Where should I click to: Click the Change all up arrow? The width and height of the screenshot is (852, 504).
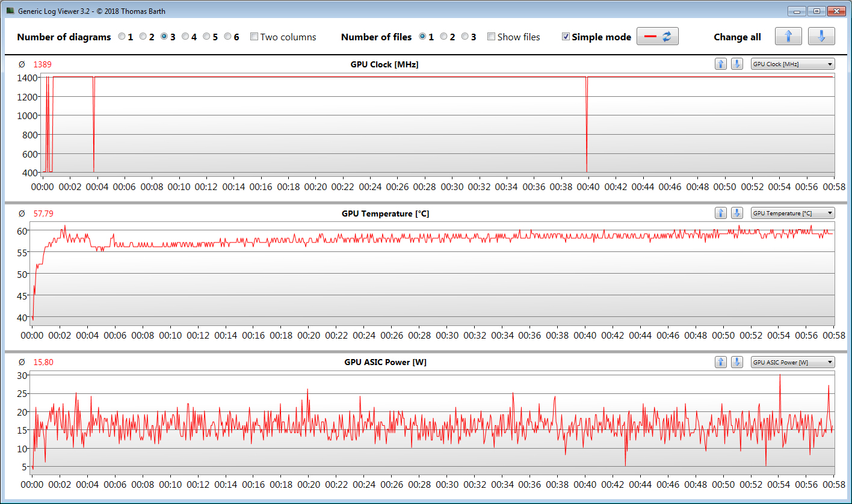(x=788, y=37)
